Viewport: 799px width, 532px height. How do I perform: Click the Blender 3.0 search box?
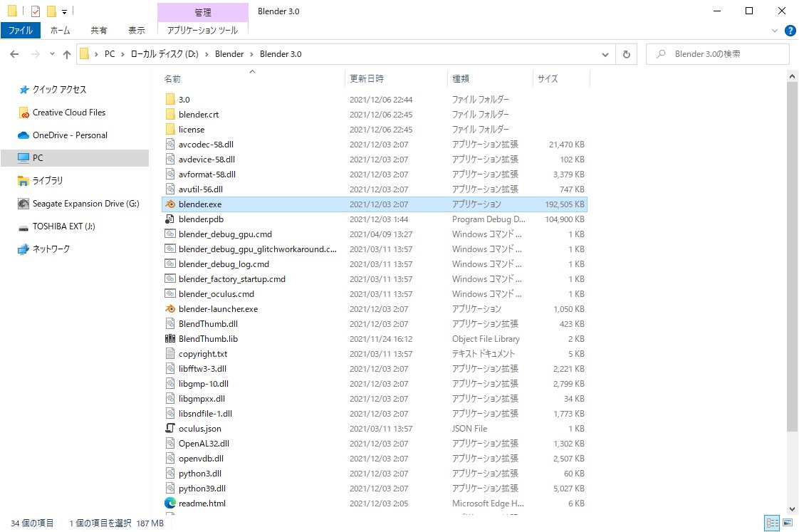click(x=718, y=54)
